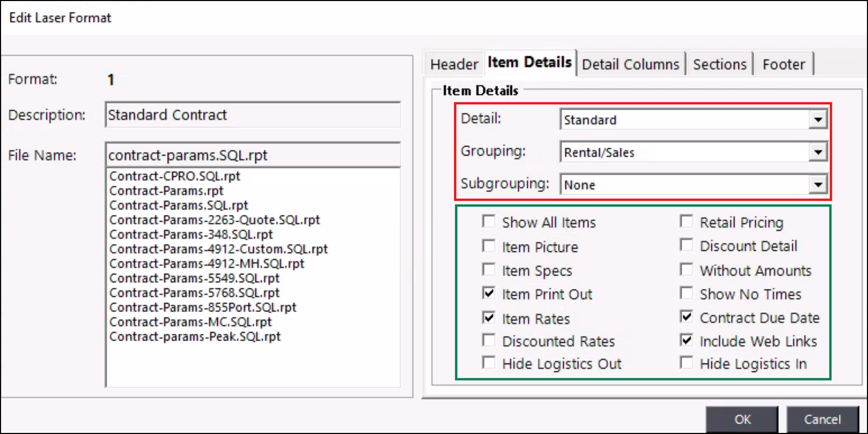Turn on Retail Pricing checkbox
This screenshot has width=868, height=434.
[686, 222]
